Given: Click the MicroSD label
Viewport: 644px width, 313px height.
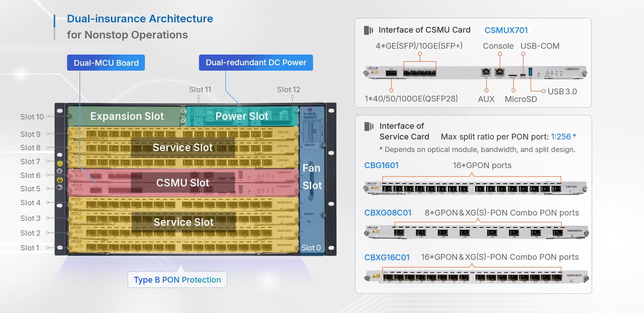Looking at the screenshot, I should pyautogui.click(x=521, y=98).
